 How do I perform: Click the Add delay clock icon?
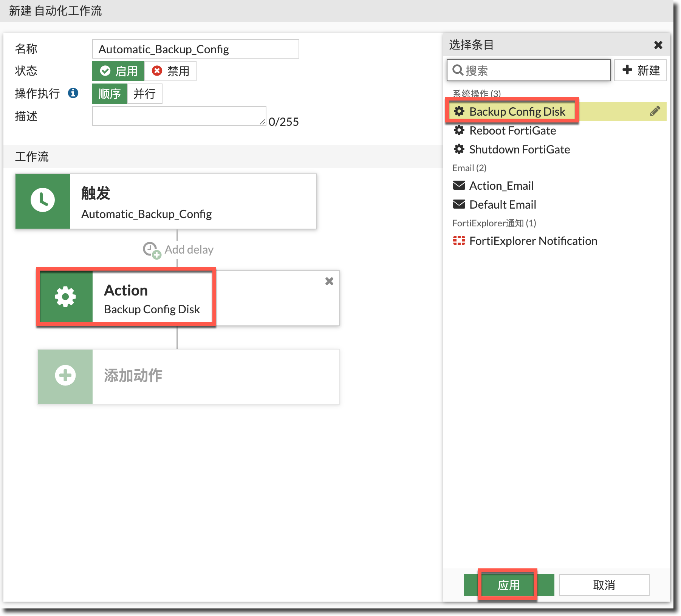tap(151, 250)
